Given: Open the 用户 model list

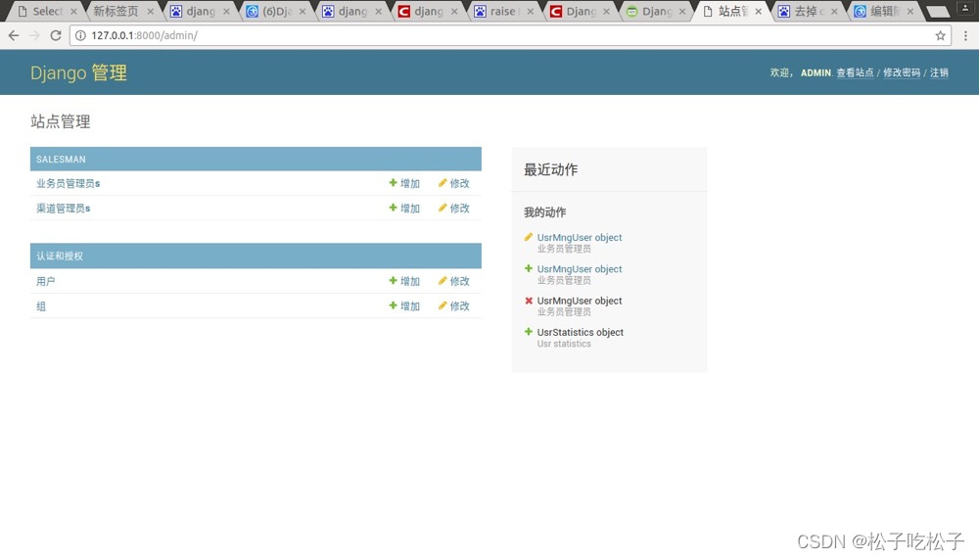Looking at the screenshot, I should click(46, 281).
